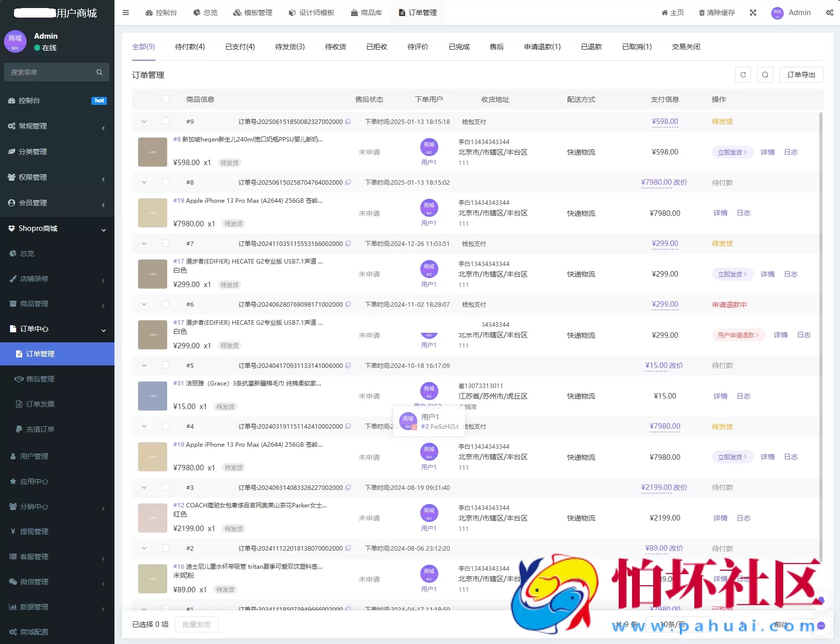Open the order search panel icon
This screenshot has width=840, height=644.
coord(765,74)
